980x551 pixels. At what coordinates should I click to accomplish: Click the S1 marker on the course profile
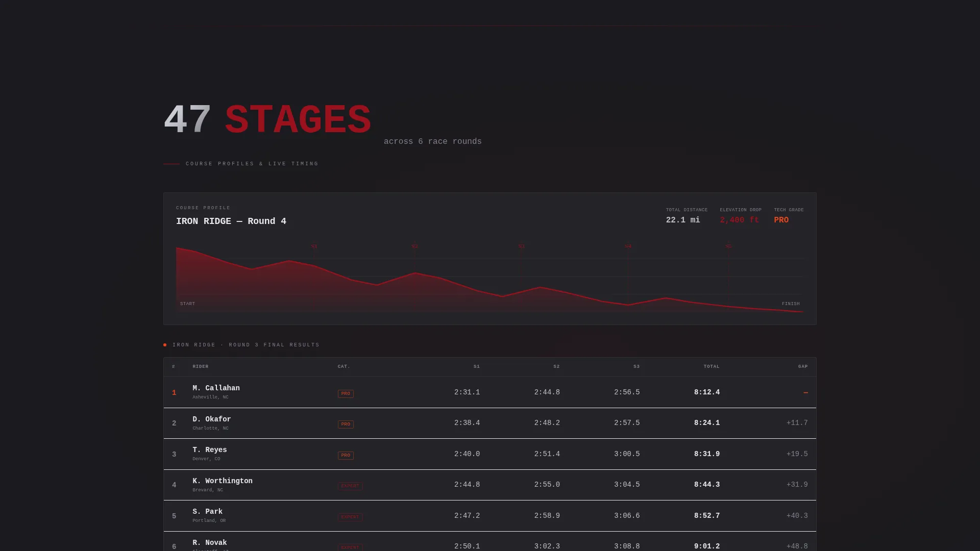click(x=314, y=246)
